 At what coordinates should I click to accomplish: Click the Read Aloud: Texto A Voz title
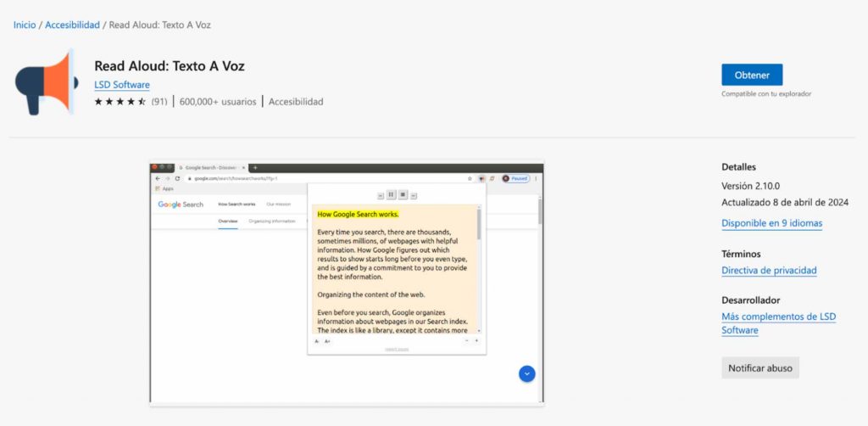tap(170, 66)
